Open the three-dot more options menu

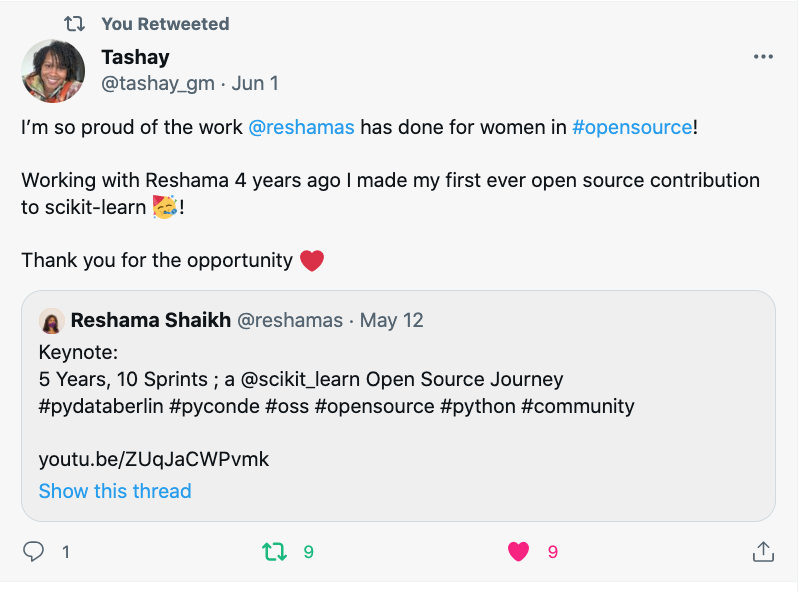pos(763,57)
